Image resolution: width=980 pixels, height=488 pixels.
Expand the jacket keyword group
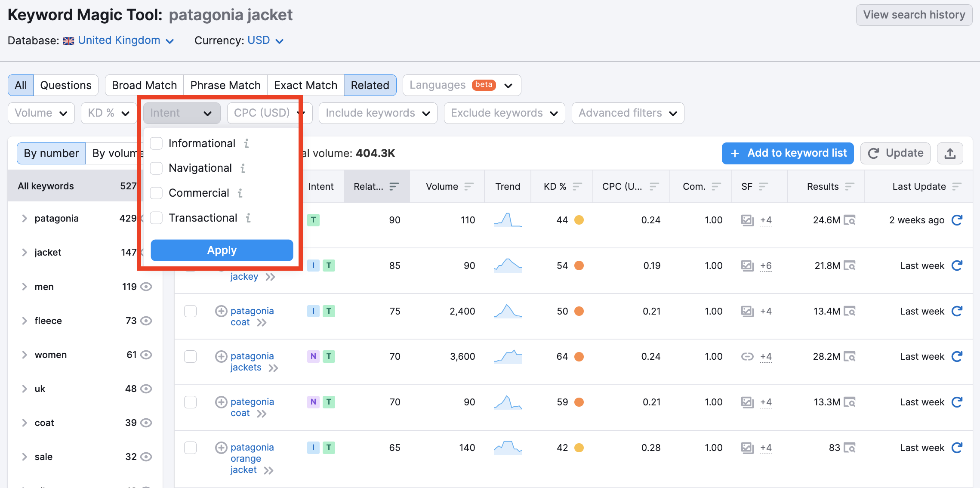[25, 253]
